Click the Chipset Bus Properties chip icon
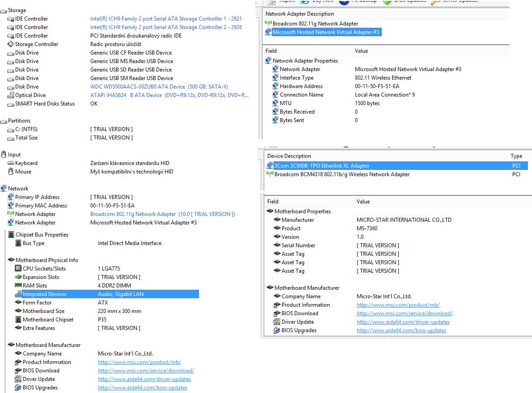Screen dimensions: 532x393 (11, 235)
